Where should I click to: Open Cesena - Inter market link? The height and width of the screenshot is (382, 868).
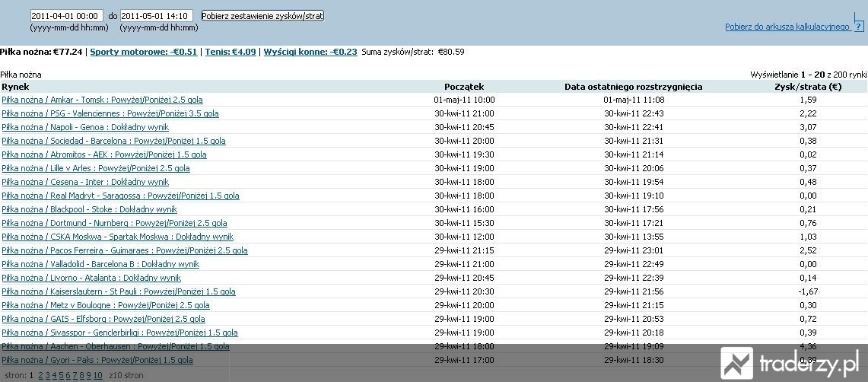tap(85, 182)
